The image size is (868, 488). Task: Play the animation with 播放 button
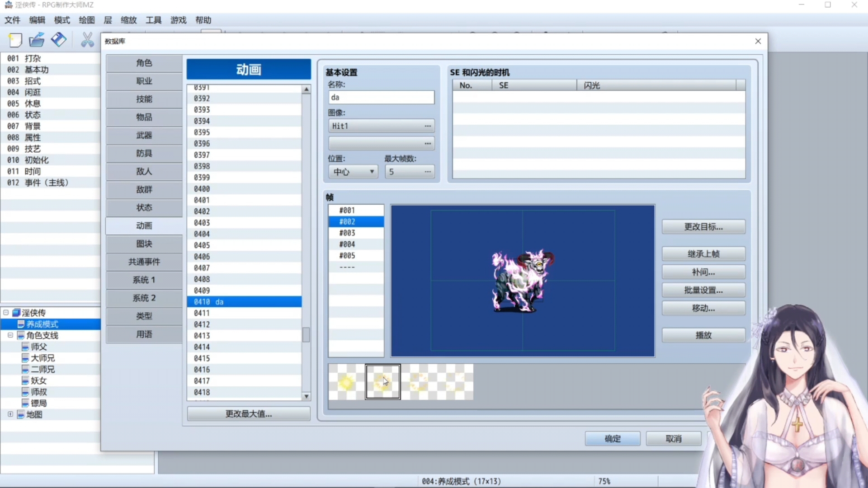(703, 335)
